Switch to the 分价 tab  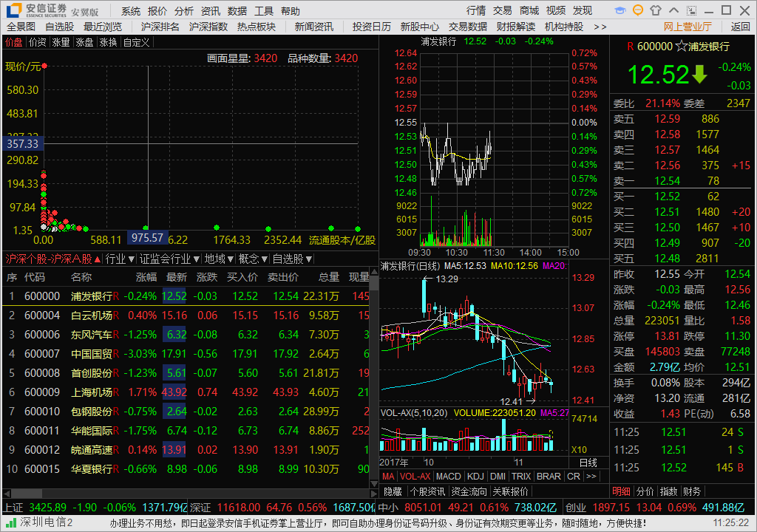[645, 491]
